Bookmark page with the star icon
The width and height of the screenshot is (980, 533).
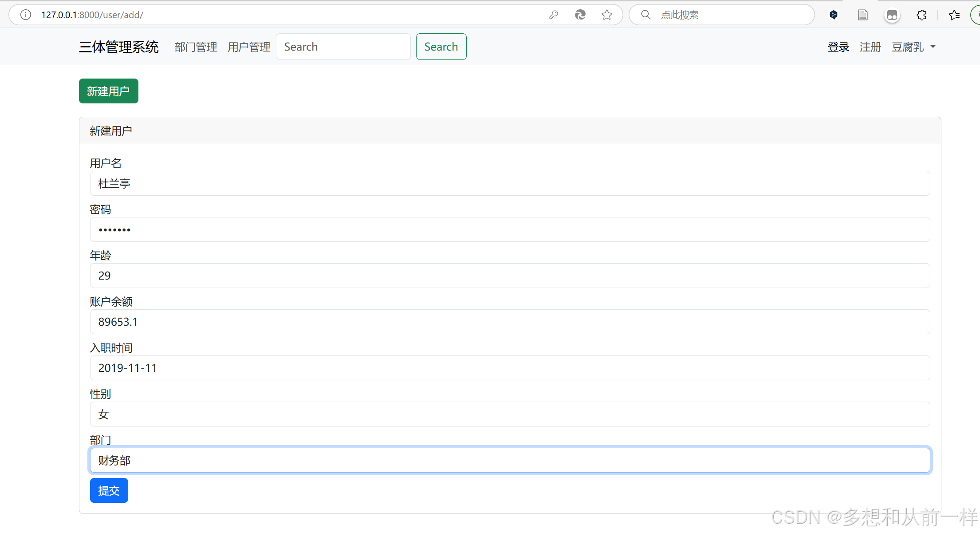pos(607,15)
